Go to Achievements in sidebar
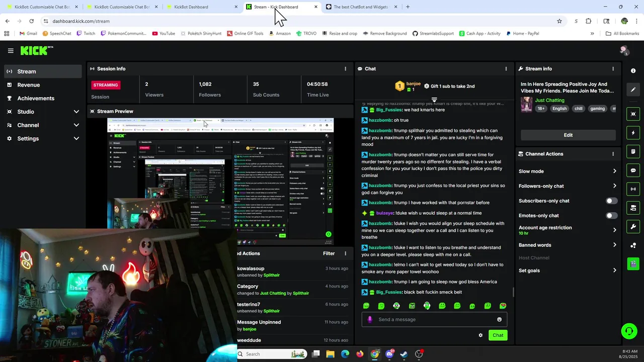The height and width of the screenshot is (362, 644). (x=43, y=99)
